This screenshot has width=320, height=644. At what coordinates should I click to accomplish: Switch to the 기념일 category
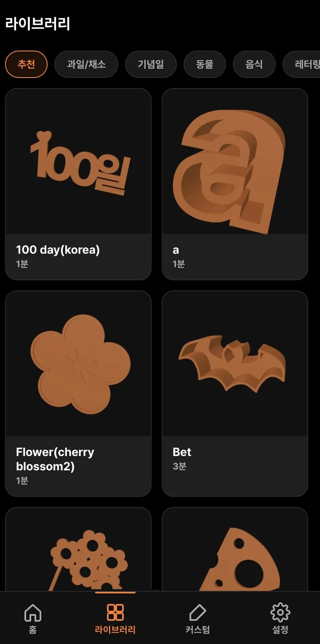coord(151,64)
